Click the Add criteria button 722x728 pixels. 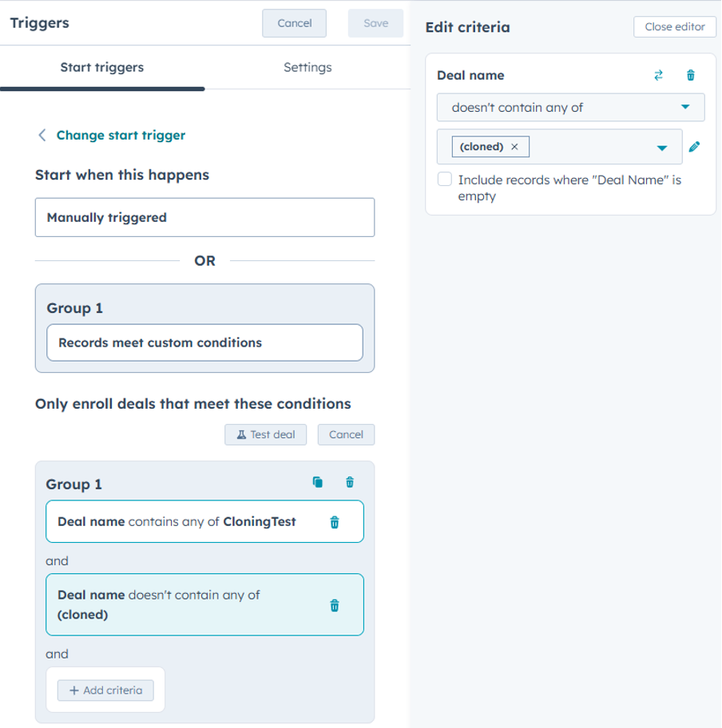click(x=105, y=690)
